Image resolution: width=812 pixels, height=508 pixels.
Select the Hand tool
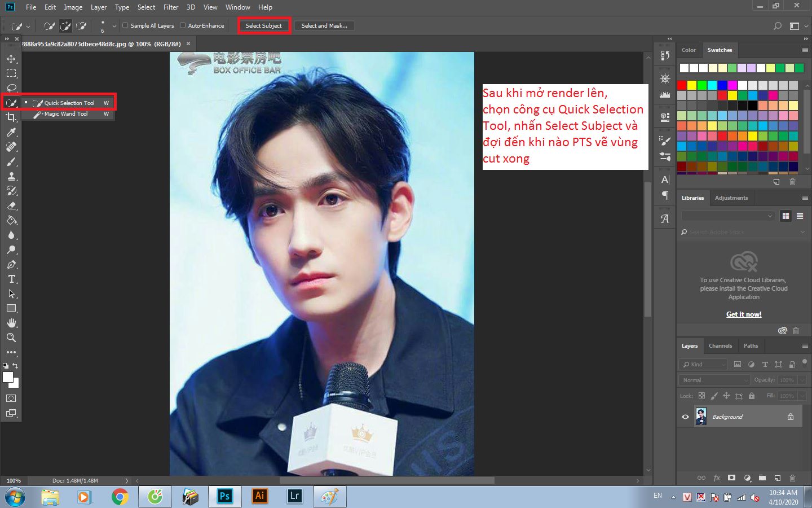pos(11,323)
